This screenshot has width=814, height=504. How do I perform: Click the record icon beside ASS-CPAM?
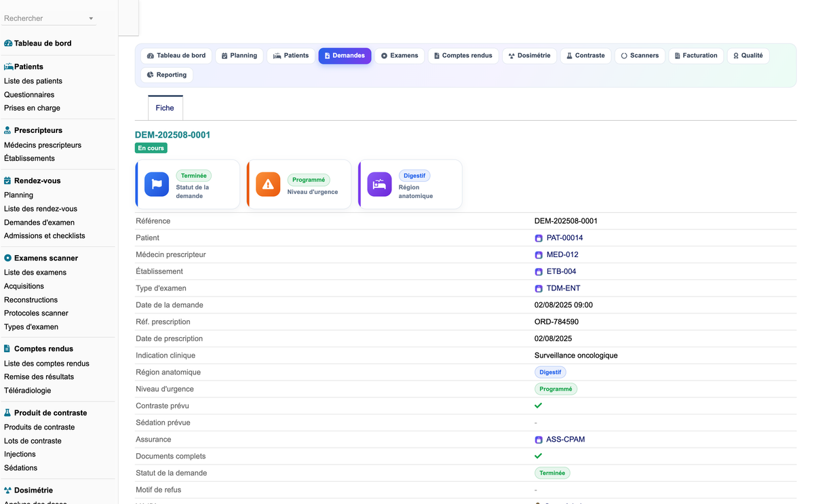tap(539, 440)
